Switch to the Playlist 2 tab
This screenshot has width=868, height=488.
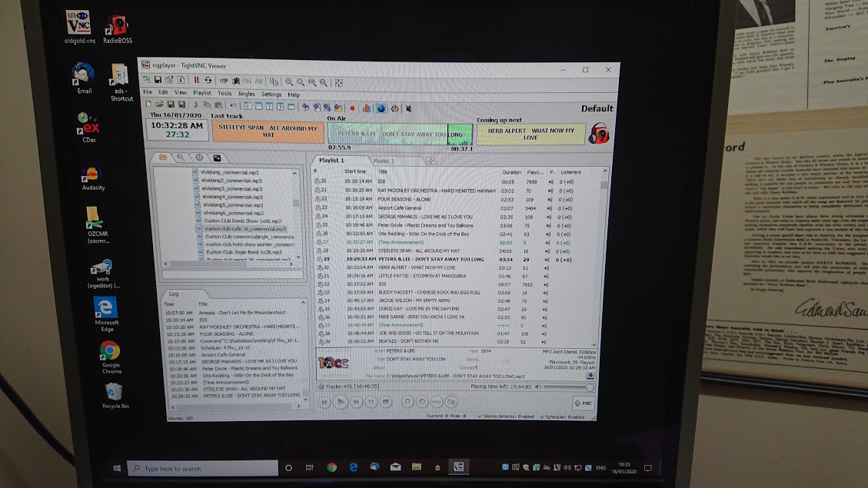click(384, 161)
